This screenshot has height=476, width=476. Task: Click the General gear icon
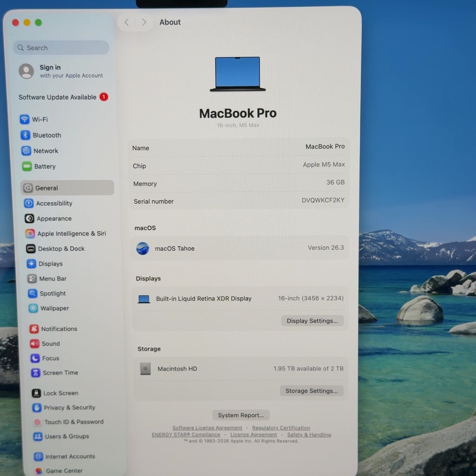(28, 188)
